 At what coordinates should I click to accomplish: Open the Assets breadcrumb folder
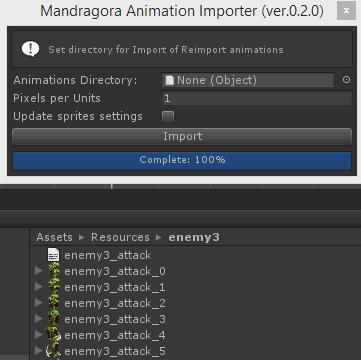click(x=54, y=237)
